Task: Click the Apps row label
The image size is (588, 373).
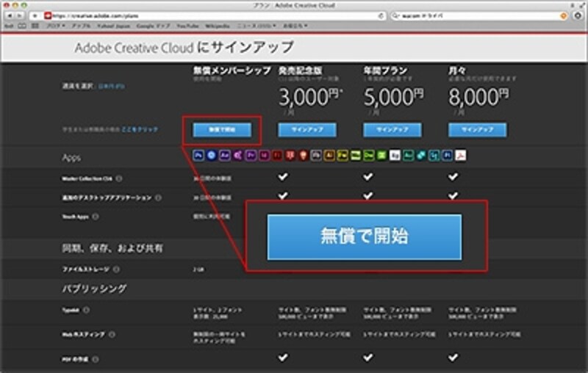Action: (x=71, y=158)
